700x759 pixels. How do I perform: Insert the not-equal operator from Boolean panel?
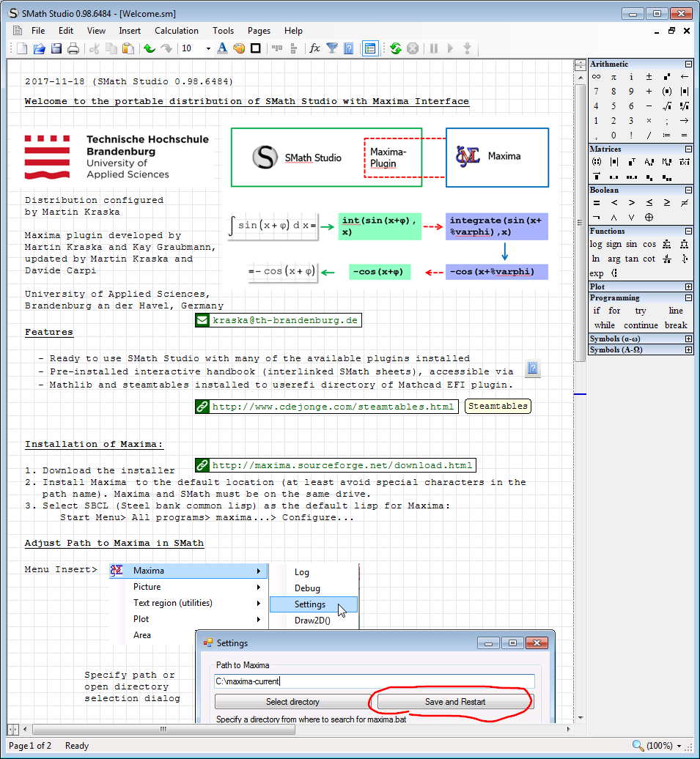click(x=685, y=203)
